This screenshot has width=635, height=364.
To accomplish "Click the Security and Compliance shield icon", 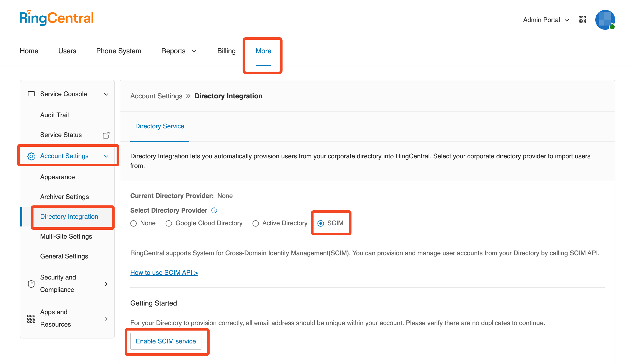I will pos(31,284).
